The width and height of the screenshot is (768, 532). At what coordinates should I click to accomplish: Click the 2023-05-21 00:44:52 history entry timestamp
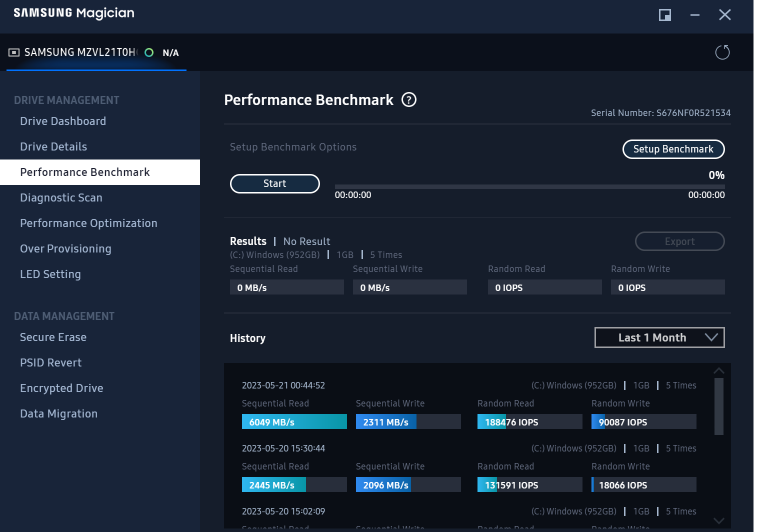click(283, 385)
